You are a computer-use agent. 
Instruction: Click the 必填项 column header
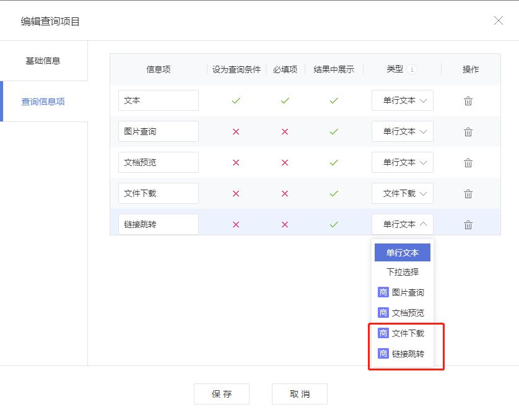[x=285, y=69]
